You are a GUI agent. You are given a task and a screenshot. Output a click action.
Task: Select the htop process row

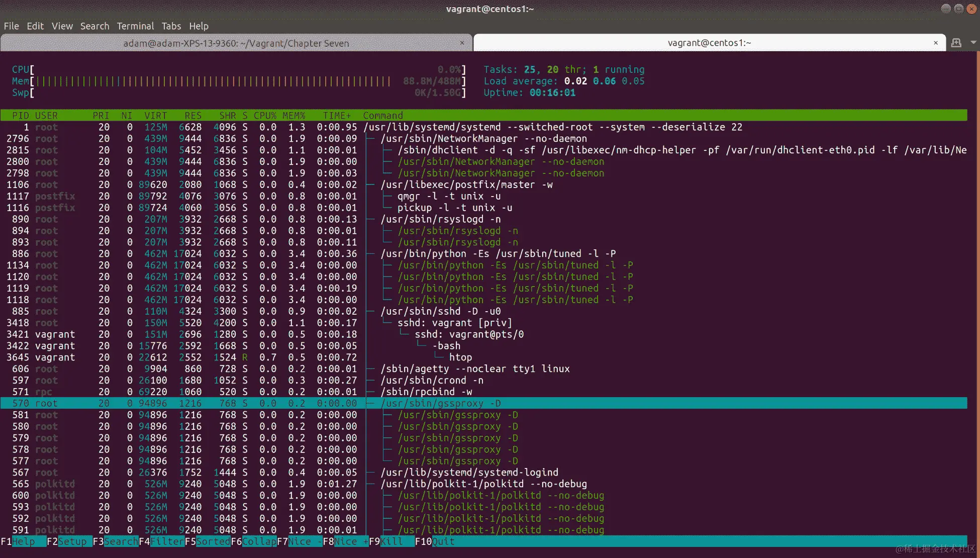(460, 357)
